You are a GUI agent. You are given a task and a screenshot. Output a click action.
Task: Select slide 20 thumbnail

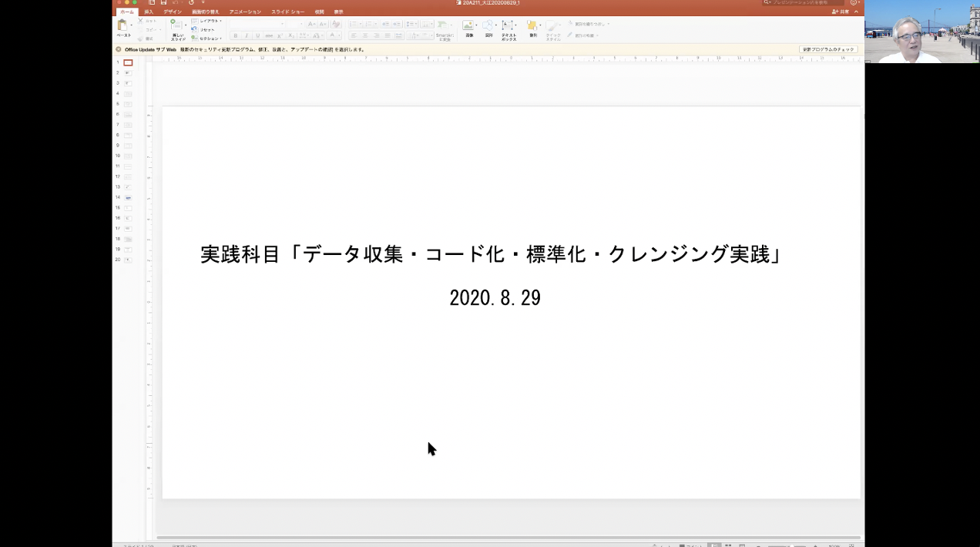pyautogui.click(x=128, y=260)
